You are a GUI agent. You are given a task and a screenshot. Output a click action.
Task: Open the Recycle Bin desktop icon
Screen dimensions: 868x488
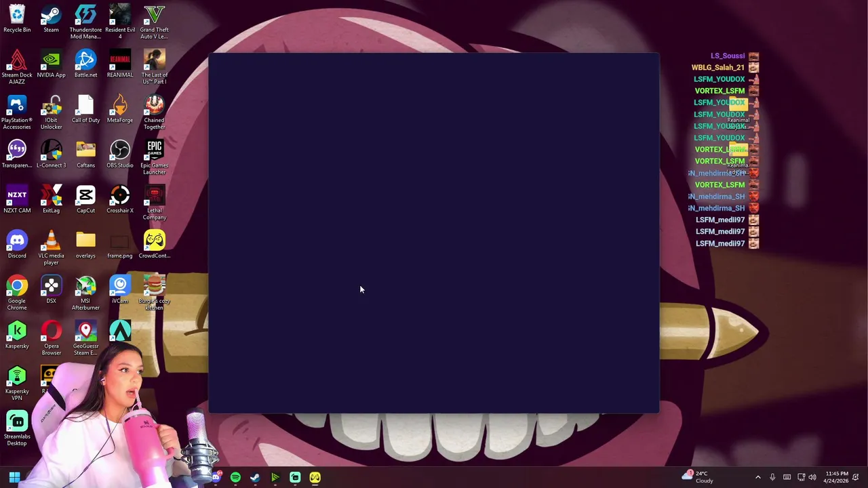tap(17, 19)
